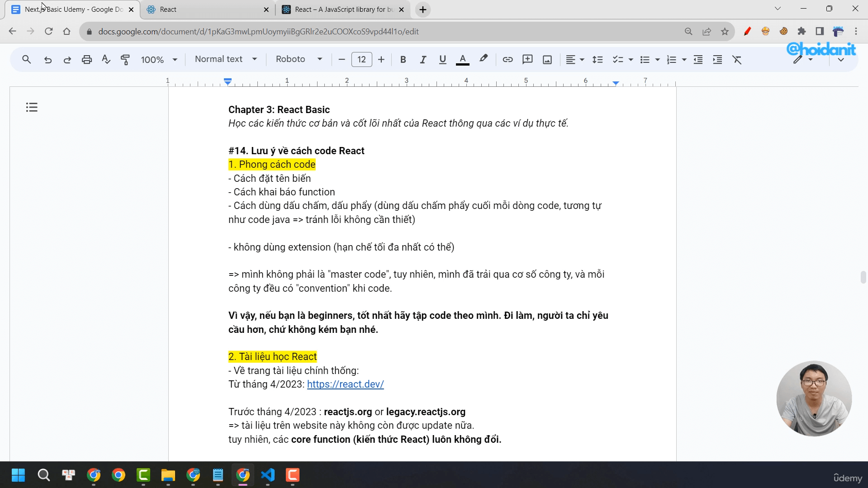Expand numbered list options arrow
Image resolution: width=868 pixels, height=488 pixels.
684,60
